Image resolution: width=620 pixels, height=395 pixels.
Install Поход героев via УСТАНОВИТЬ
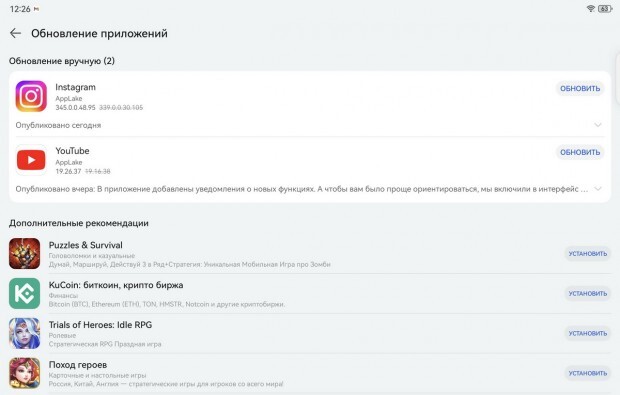588,373
